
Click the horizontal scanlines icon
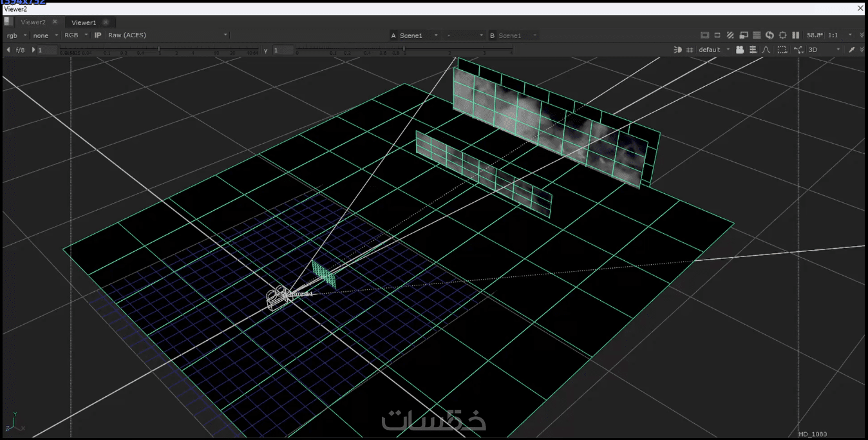(x=757, y=35)
